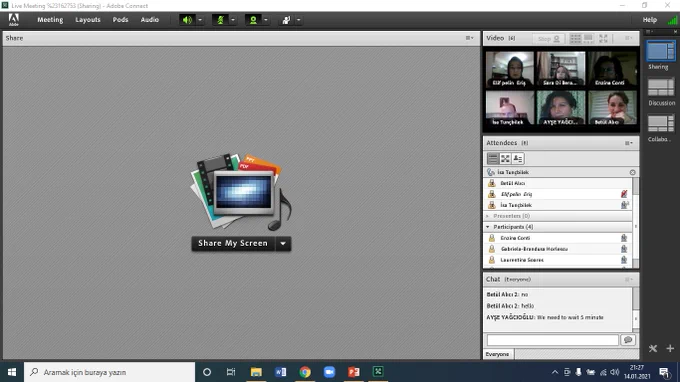
Task: Open the Meeting menu
Action: (50, 20)
